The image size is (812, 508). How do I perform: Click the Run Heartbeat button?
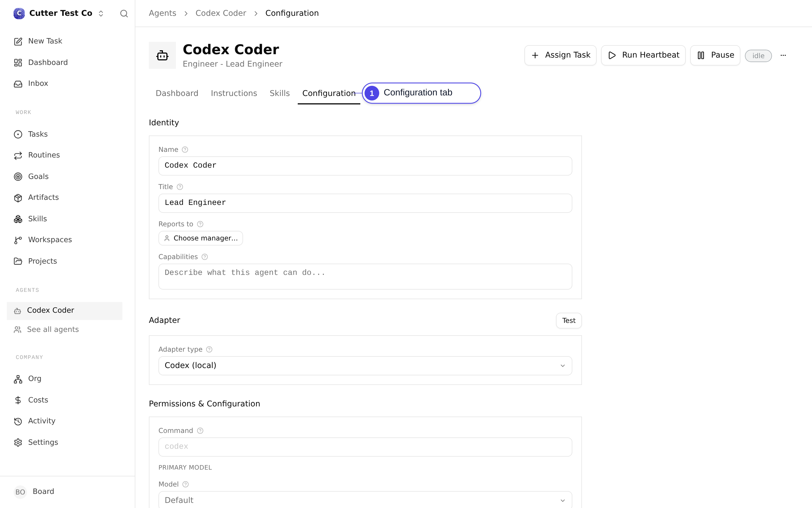coord(643,55)
